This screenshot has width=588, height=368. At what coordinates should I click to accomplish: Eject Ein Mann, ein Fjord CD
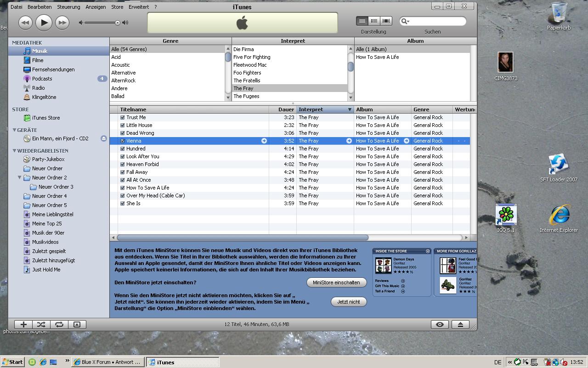coord(104,138)
